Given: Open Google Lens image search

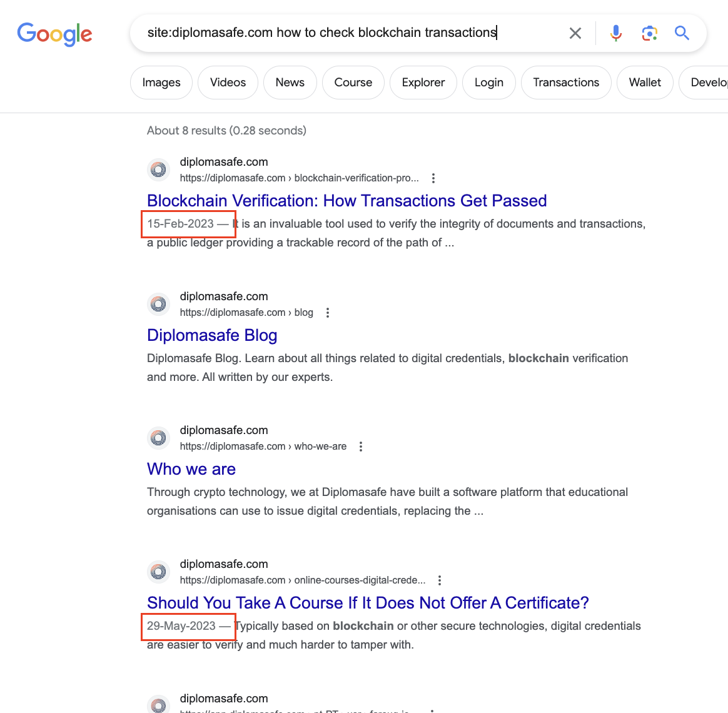Looking at the screenshot, I should (x=649, y=33).
